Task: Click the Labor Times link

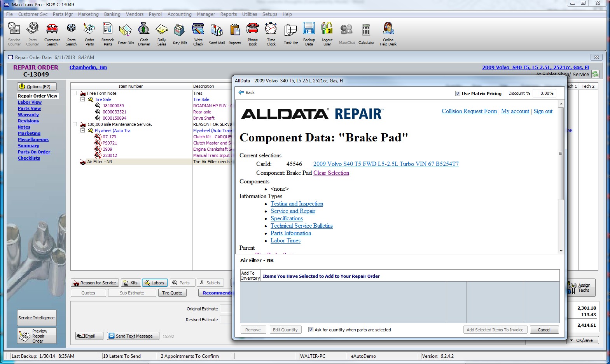Action: coord(285,240)
